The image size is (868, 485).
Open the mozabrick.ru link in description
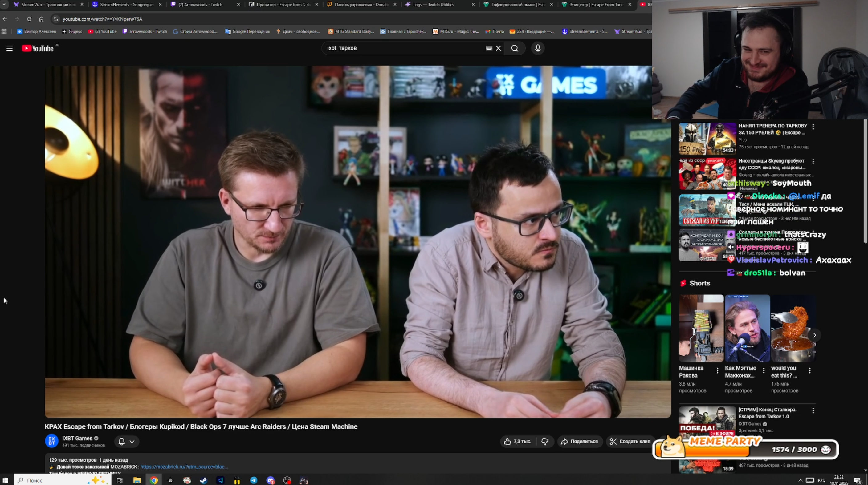184,467
